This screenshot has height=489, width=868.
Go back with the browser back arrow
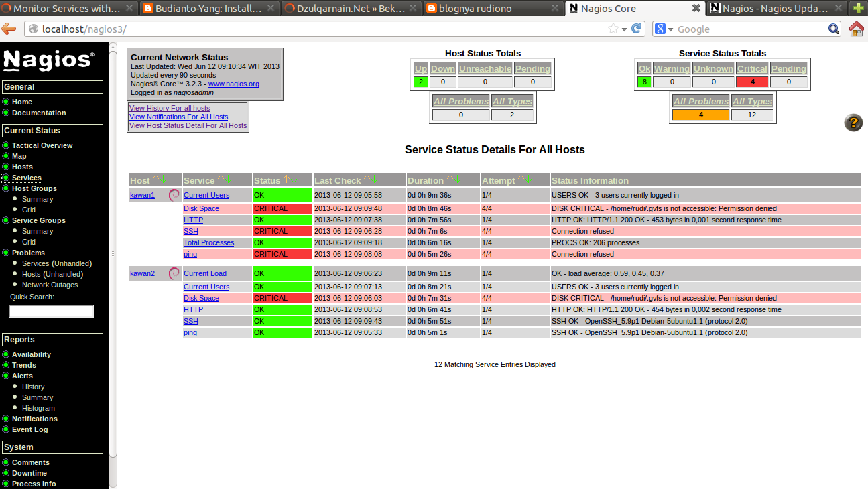click(9, 29)
